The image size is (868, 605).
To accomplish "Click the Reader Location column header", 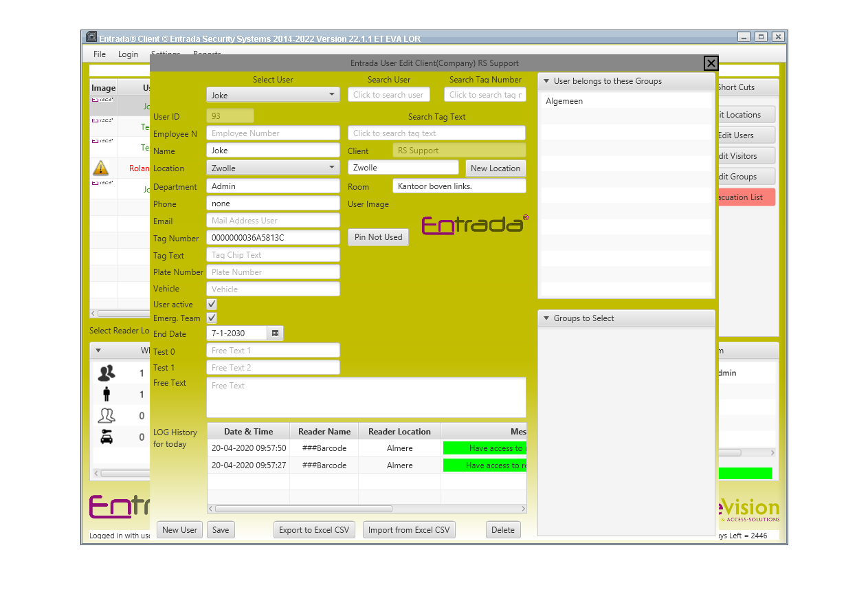I will (x=399, y=432).
